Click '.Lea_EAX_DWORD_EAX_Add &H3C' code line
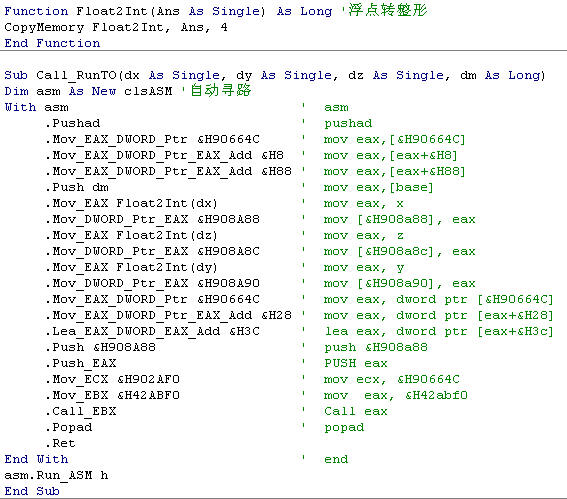Image resolution: width=567 pixels, height=499 pixels. 153,331
